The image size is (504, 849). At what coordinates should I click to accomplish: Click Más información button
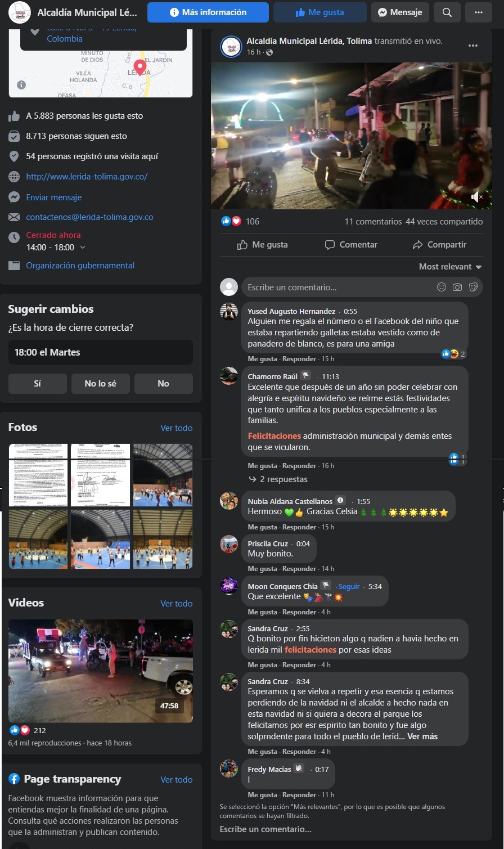coord(208,12)
